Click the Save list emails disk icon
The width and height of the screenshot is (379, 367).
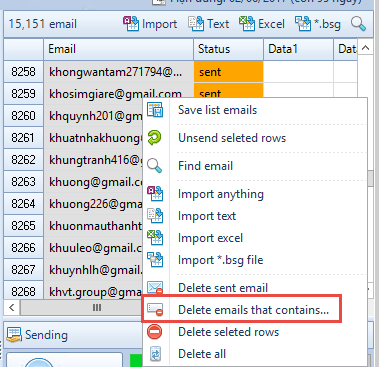[155, 110]
